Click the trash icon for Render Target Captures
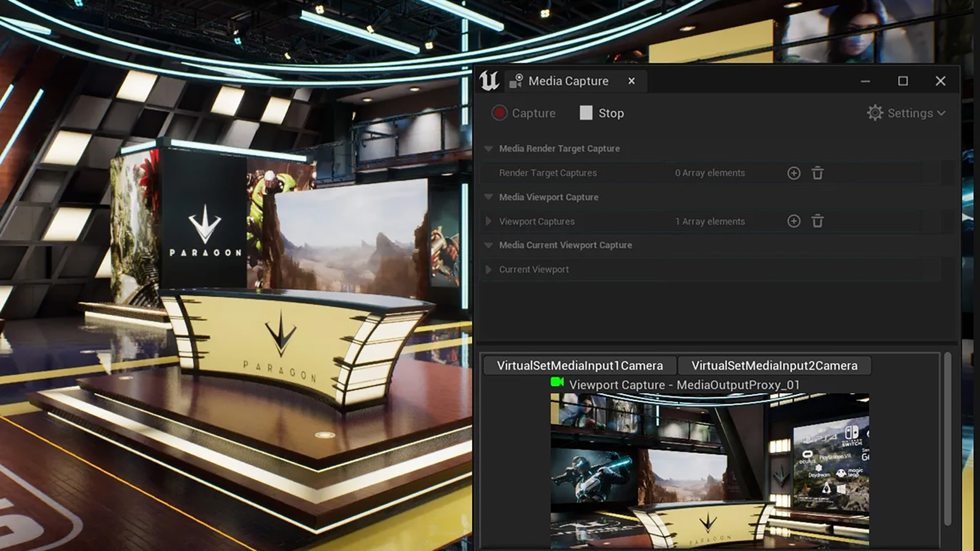 [x=818, y=173]
